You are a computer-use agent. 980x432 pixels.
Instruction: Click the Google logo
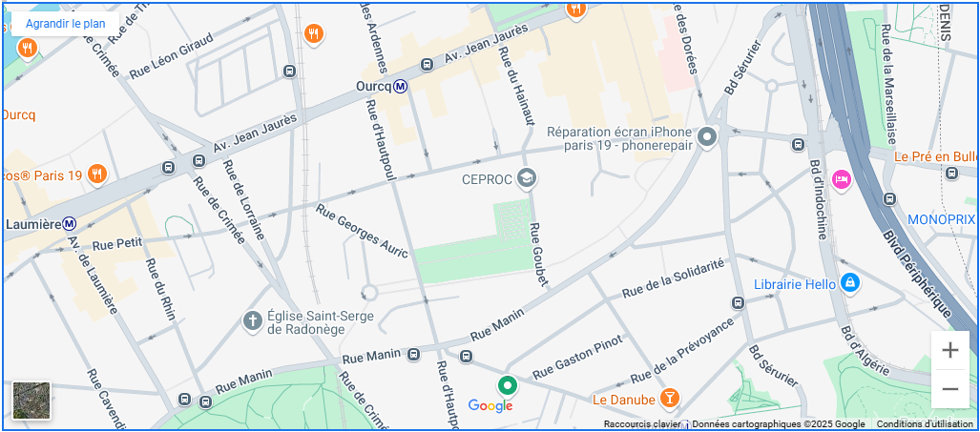tap(490, 406)
